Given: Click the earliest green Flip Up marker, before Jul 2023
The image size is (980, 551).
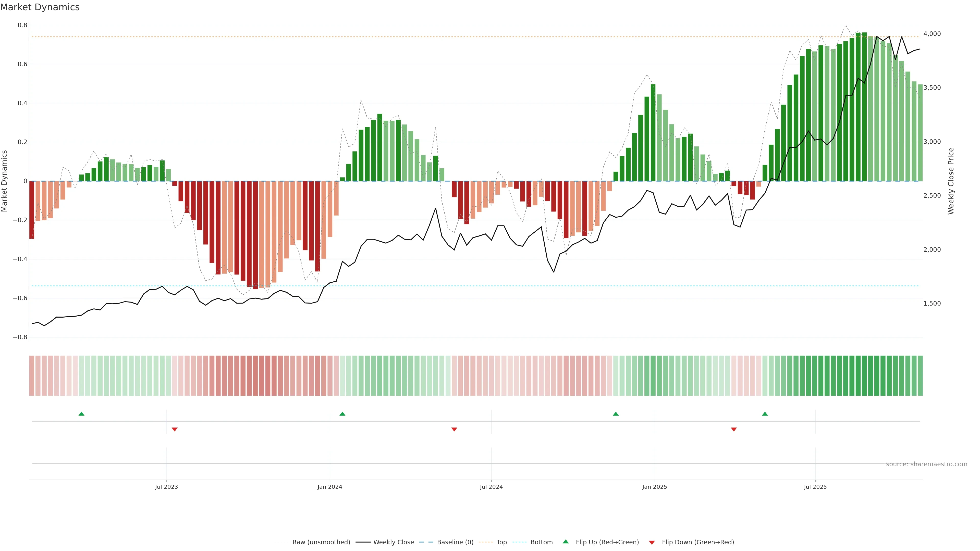Looking at the screenshot, I should pos(81,414).
